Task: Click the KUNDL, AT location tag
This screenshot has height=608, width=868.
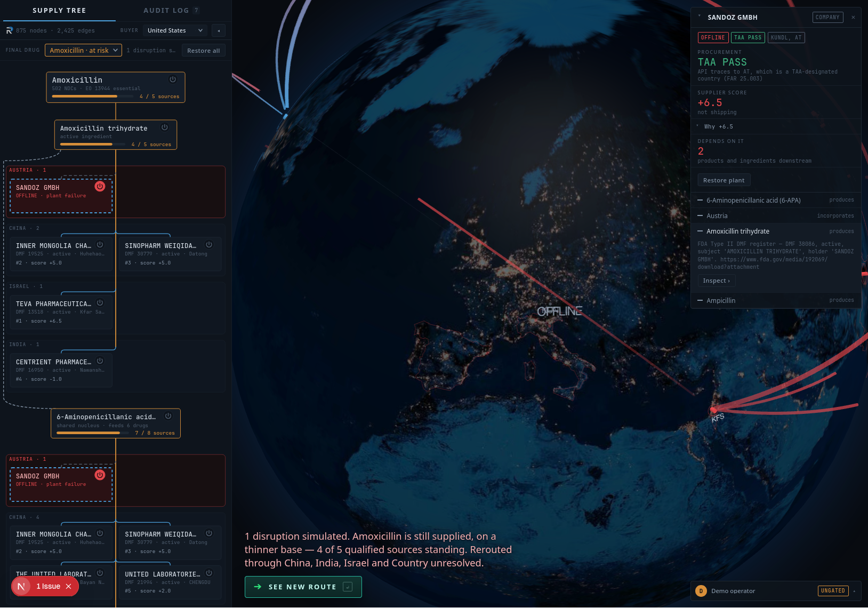Action: point(786,37)
